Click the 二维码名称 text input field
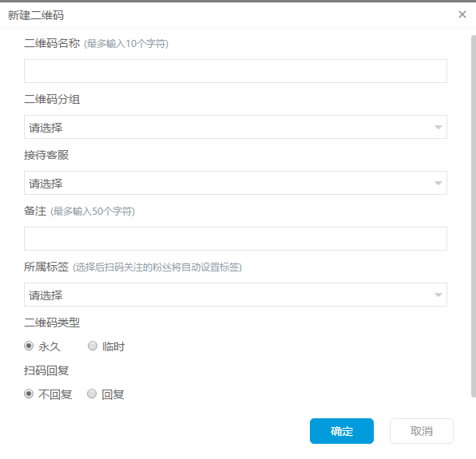Screen dimensions: 476x459 [x=236, y=71]
